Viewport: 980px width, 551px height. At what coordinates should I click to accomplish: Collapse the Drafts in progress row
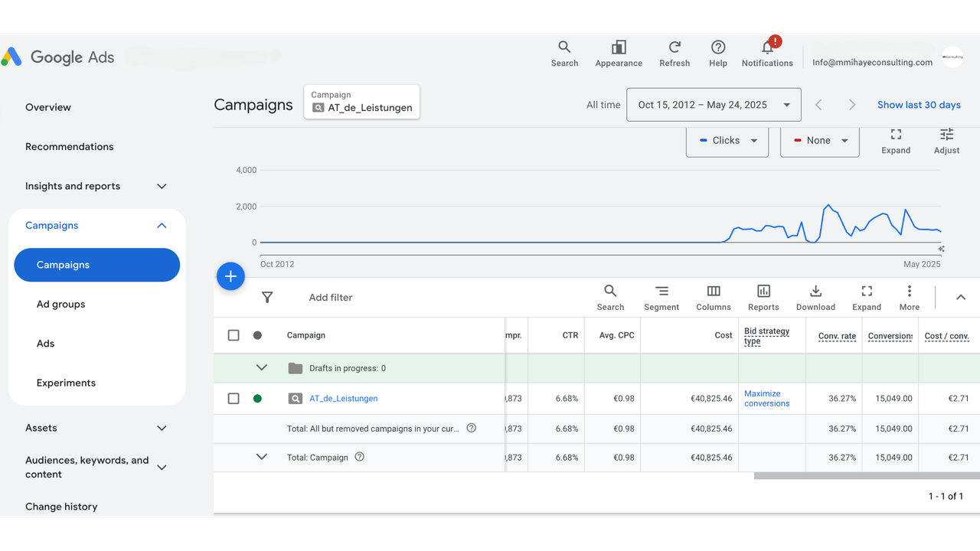coord(262,368)
